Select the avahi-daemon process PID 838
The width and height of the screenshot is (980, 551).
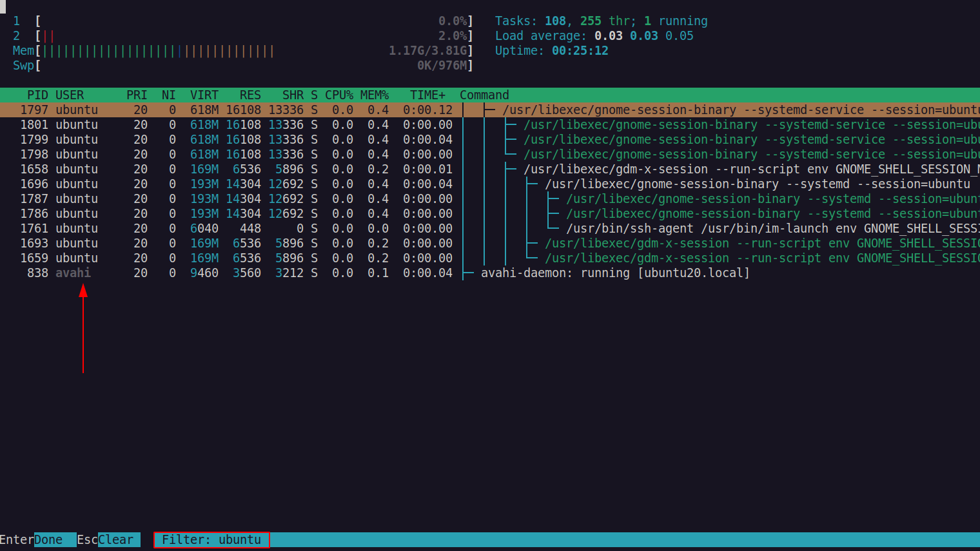pyautogui.click(x=490, y=273)
